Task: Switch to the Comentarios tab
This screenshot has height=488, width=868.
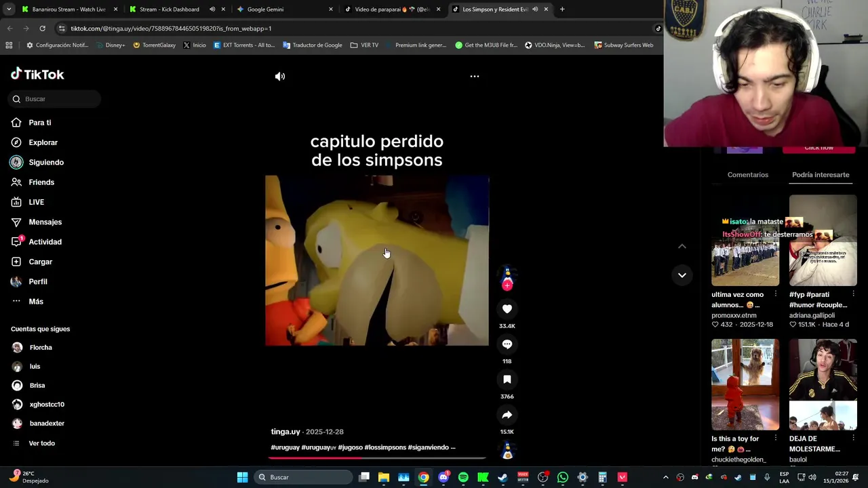Action: tap(748, 175)
